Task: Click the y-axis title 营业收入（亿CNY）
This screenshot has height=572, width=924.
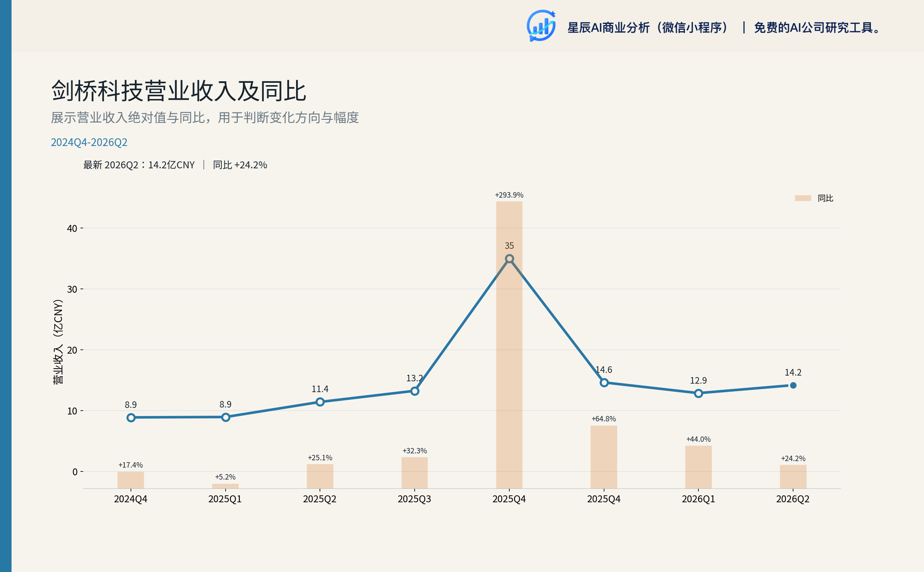Action: click(58, 342)
